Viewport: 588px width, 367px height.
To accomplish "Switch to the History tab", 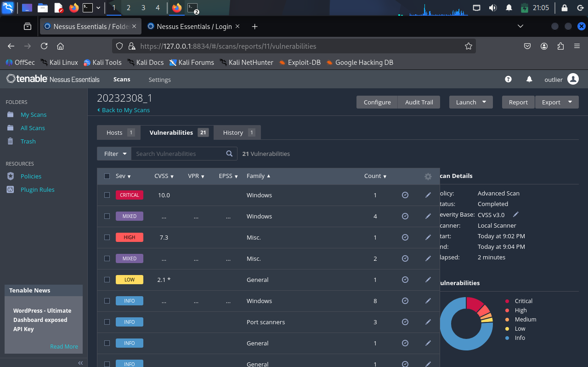I will click(x=238, y=132).
